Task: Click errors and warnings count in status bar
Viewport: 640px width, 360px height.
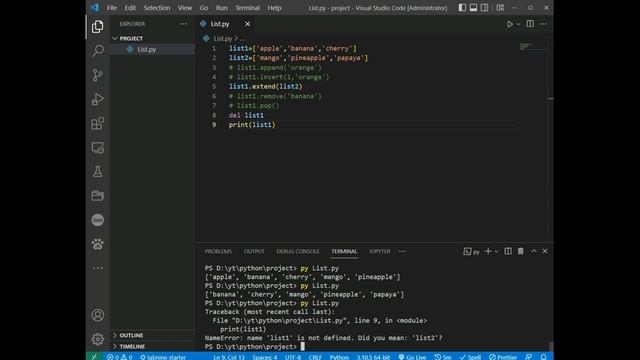Action: pyautogui.click(x=120, y=357)
